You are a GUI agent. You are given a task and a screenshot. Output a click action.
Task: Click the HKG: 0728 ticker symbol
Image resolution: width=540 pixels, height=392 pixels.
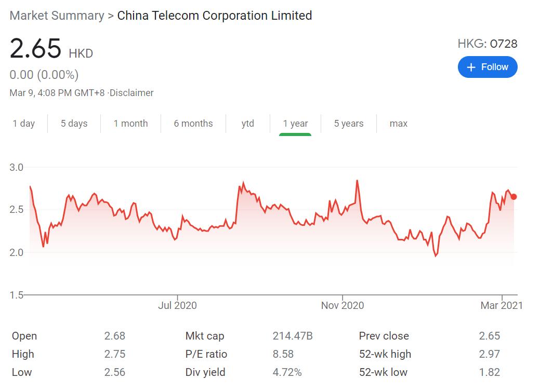[x=488, y=44]
